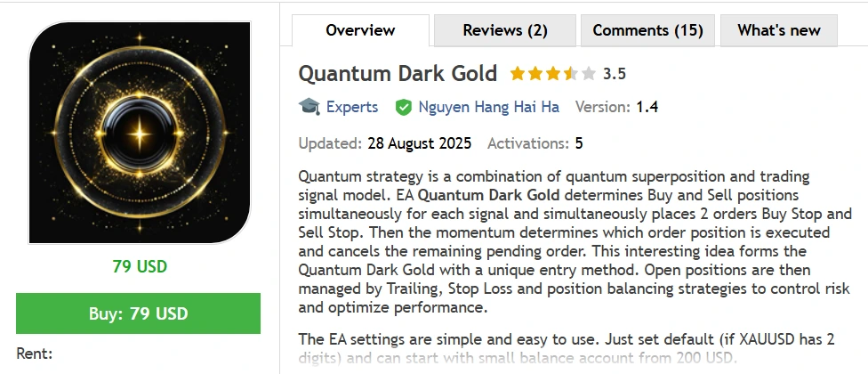This screenshot has height=374, width=868.
Task: Open the Experts category link
Action: (351, 107)
